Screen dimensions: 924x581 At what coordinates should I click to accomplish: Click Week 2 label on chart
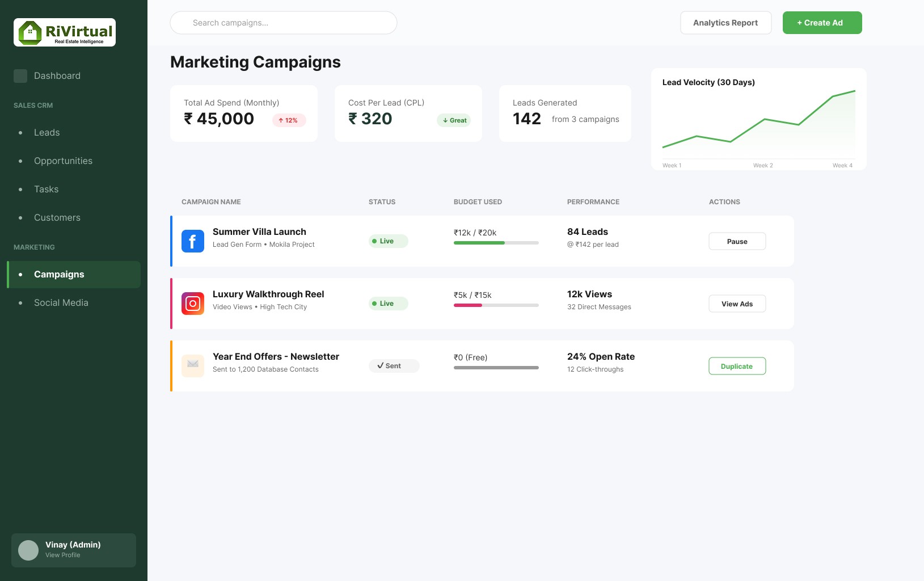tap(763, 166)
